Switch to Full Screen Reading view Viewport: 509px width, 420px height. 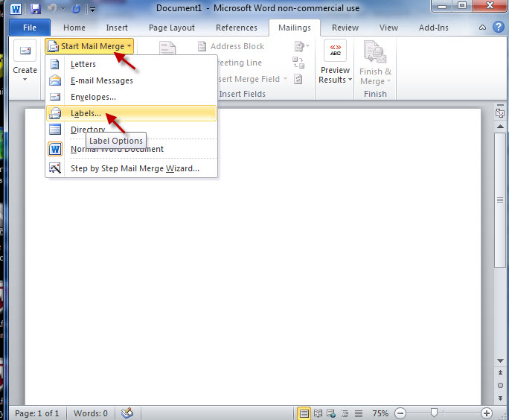tap(318, 413)
